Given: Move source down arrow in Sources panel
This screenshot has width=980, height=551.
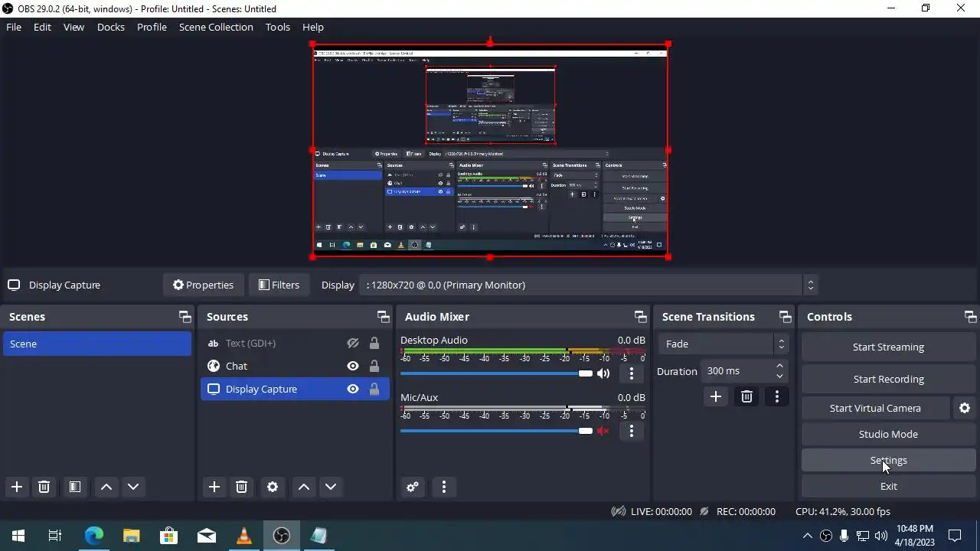Looking at the screenshot, I should (331, 487).
